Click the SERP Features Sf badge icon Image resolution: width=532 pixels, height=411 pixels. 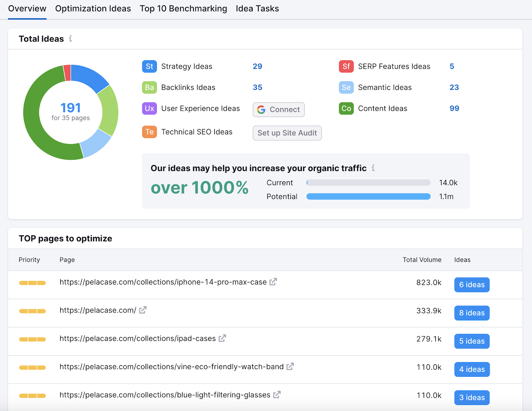click(346, 67)
